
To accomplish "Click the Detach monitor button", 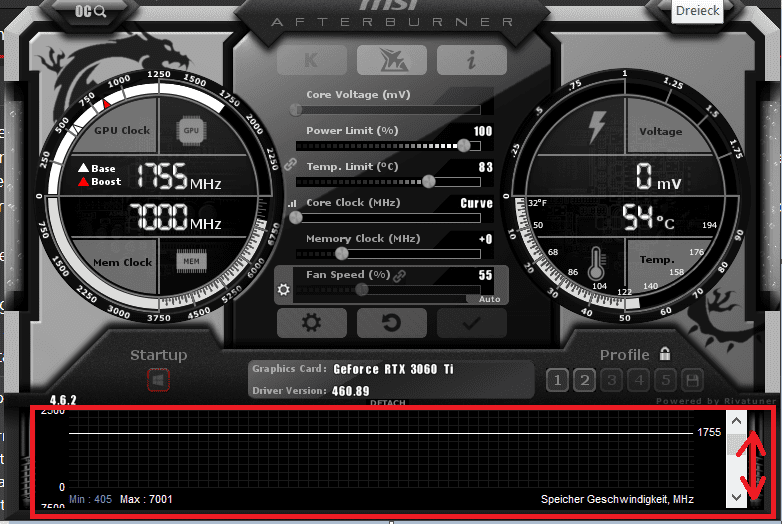I will point(388,402).
